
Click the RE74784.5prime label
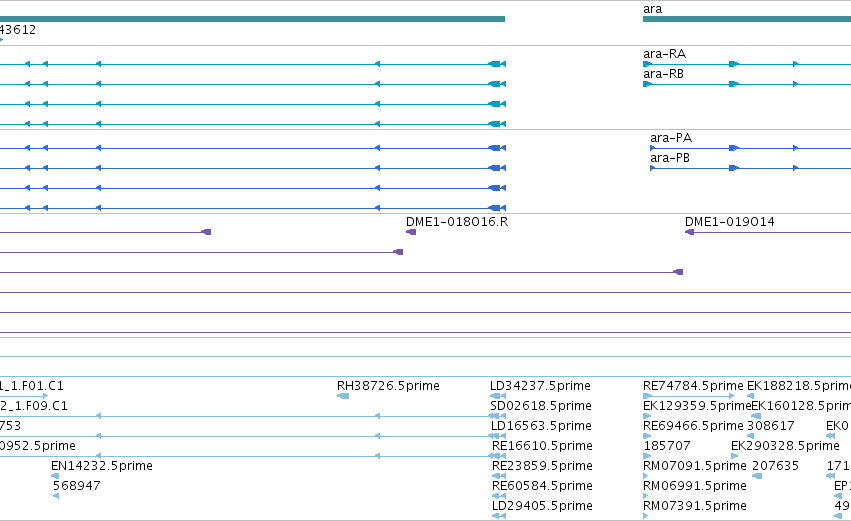coord(693,386)
